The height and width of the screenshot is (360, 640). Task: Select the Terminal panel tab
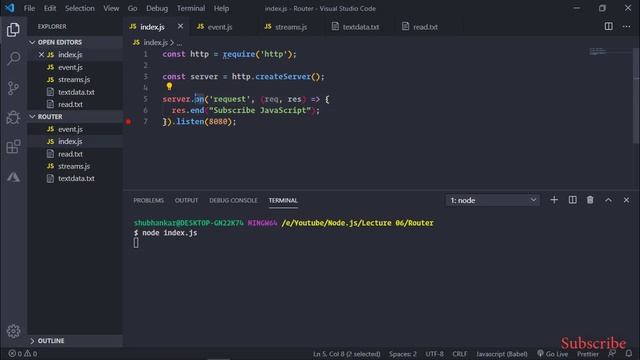[x=283, y=200]
